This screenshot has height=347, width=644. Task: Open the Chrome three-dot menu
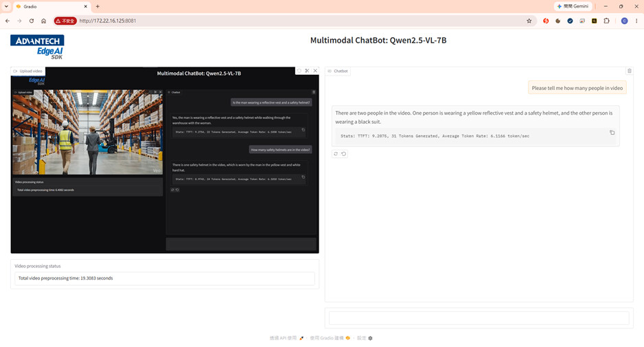[x=636, y=21]
